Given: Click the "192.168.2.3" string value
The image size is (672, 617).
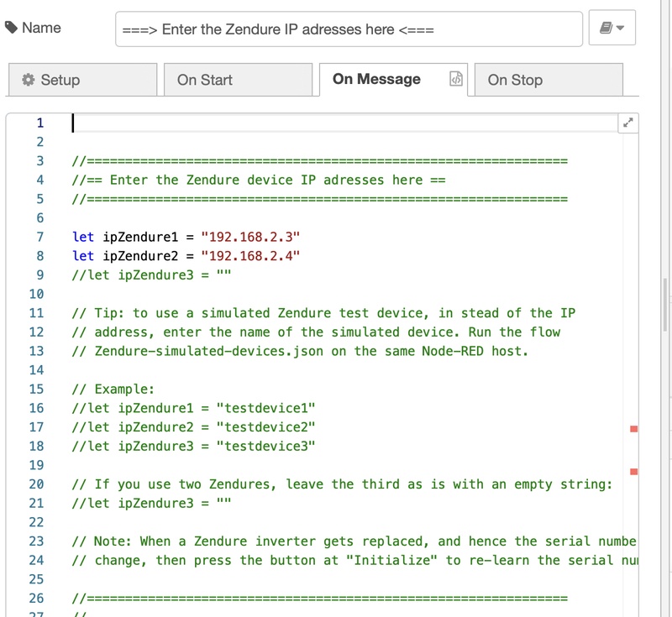Looking at the screenshot, I should pos(250,237).
